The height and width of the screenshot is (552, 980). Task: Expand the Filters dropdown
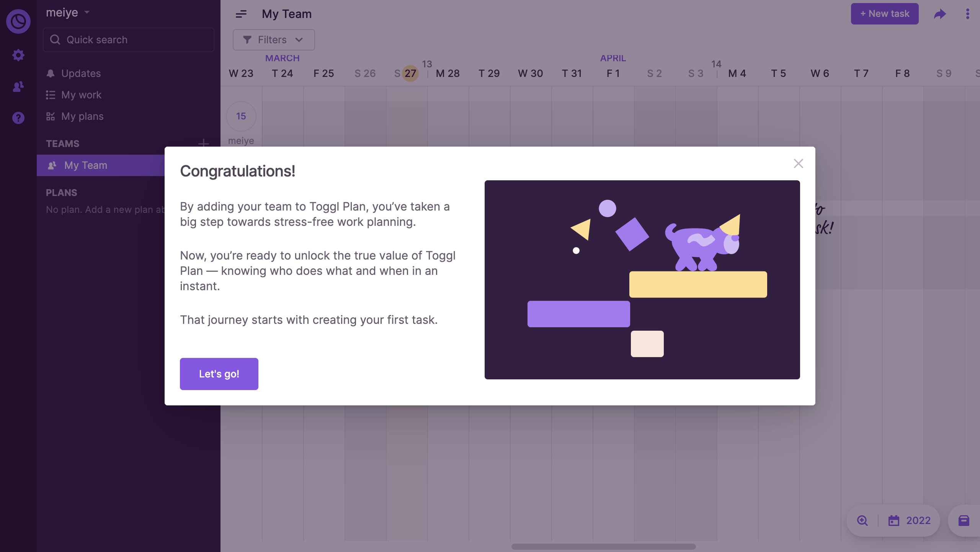274,40
